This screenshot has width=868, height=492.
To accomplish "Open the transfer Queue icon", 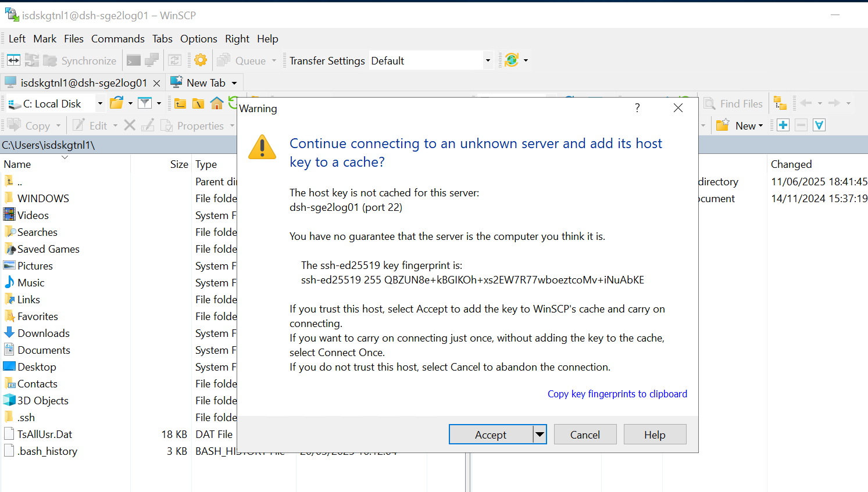I will pyautogui.click(x=223, y=60).
